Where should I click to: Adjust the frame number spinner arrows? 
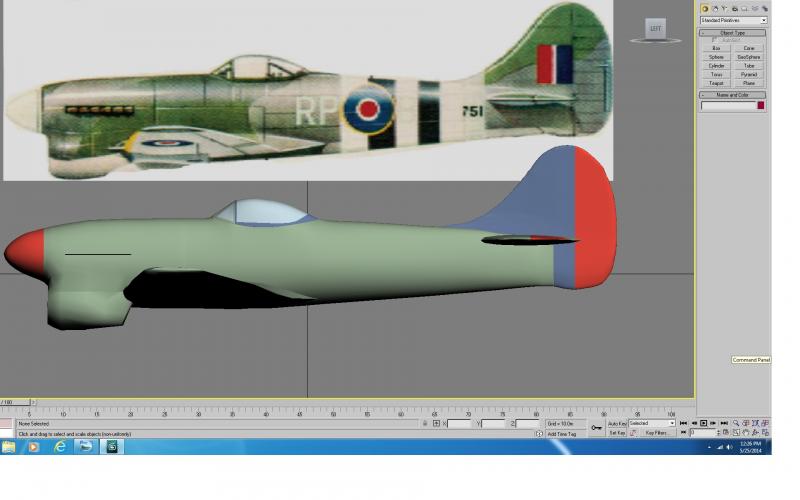(x=718, y=433)
